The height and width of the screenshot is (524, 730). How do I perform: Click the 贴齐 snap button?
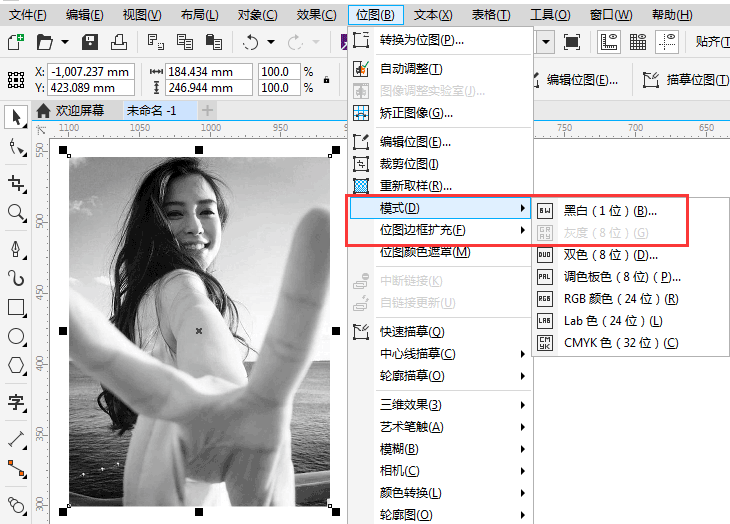[710, 42]
